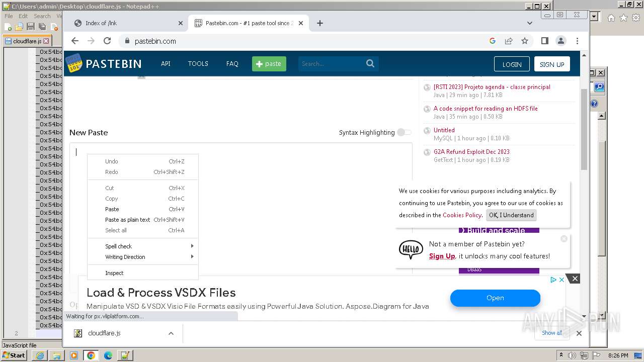Open address dropdown in background IE window

tap(594, 17)
